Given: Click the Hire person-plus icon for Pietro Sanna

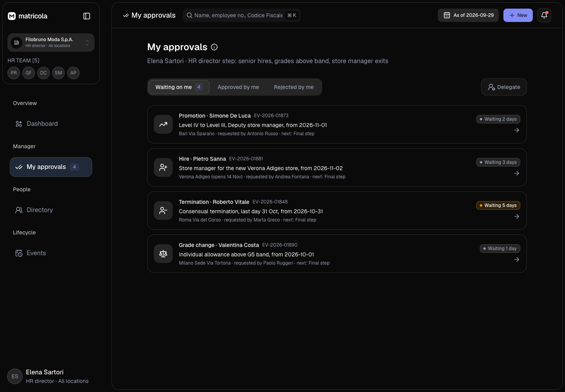Looking at the screenshot, I should [x=163, y=167].
